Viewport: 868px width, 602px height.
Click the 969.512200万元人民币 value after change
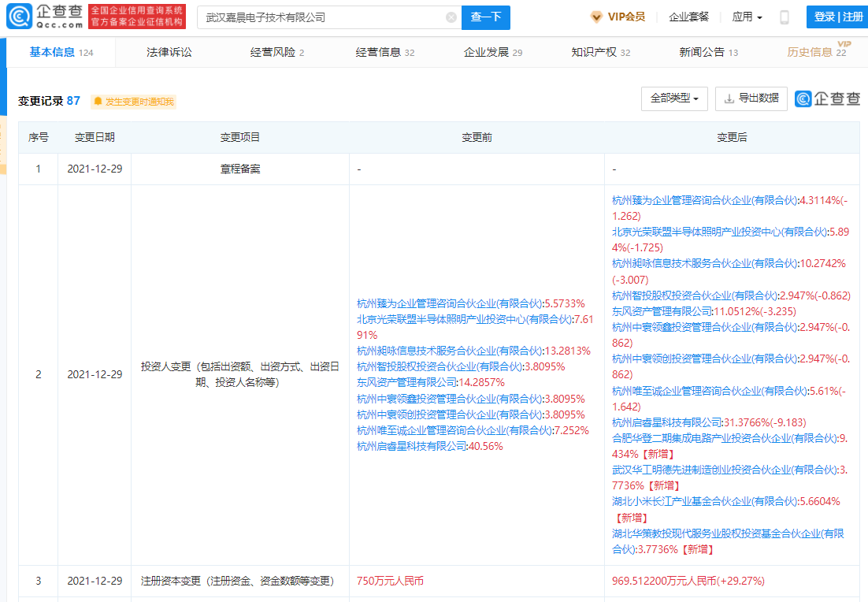[688, 581]
